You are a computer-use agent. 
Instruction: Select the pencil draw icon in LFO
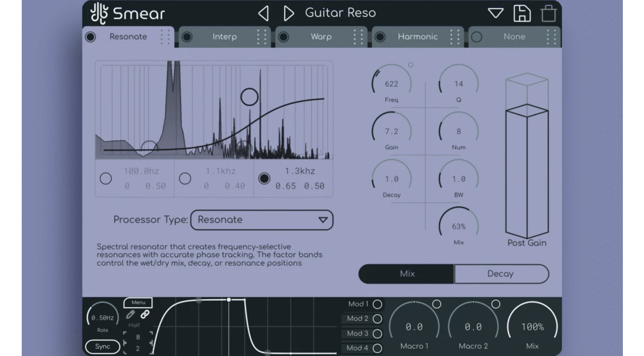tap(130, 315)
